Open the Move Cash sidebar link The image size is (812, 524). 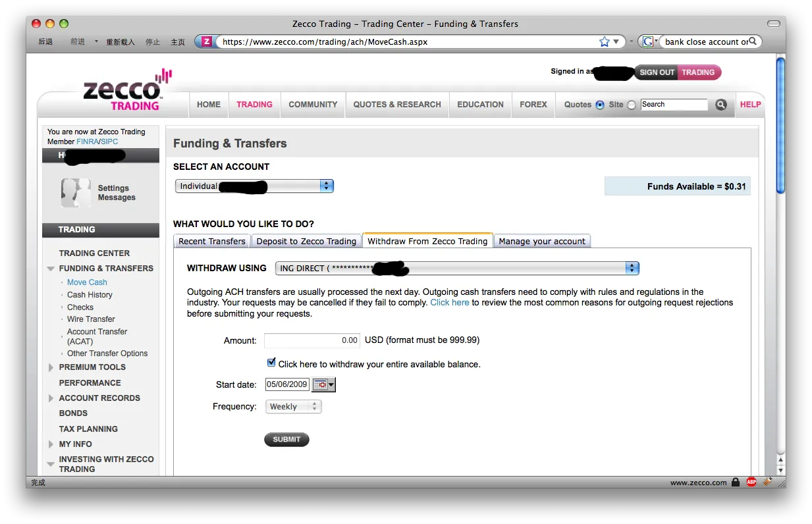point(87,282)
